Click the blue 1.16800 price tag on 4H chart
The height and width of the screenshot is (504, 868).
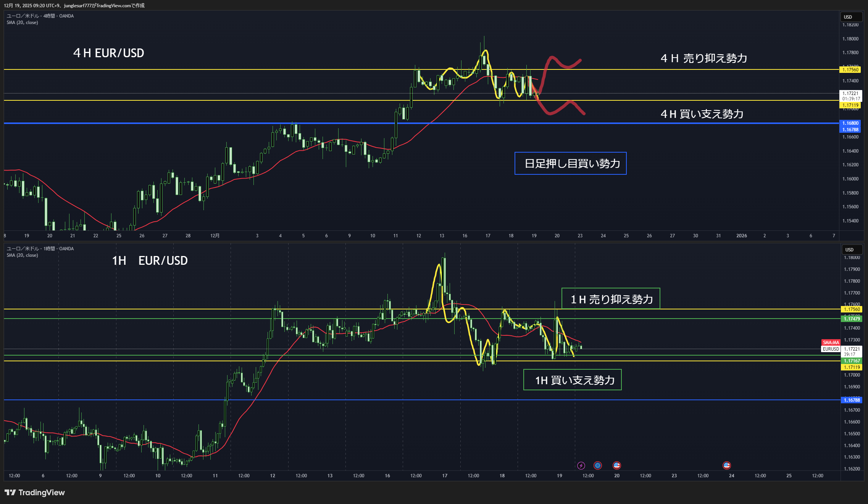(x=850, y=123)
